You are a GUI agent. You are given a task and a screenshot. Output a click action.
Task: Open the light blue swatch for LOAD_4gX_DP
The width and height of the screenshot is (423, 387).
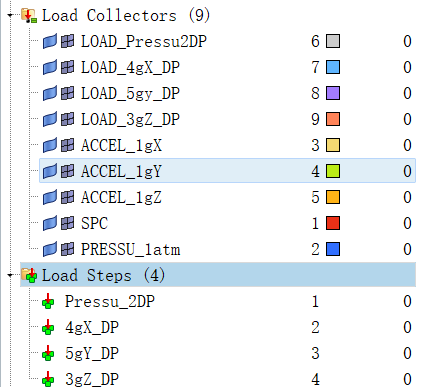tap(333, 67)
